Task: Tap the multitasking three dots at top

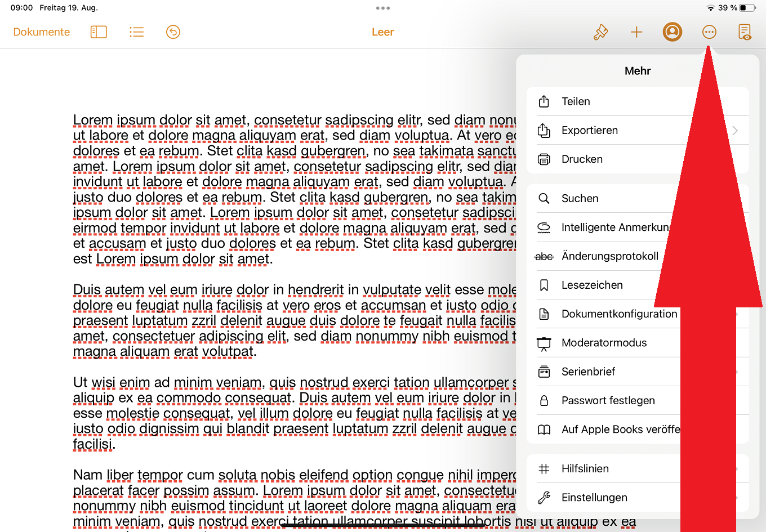Action: [x=383, y=8]
